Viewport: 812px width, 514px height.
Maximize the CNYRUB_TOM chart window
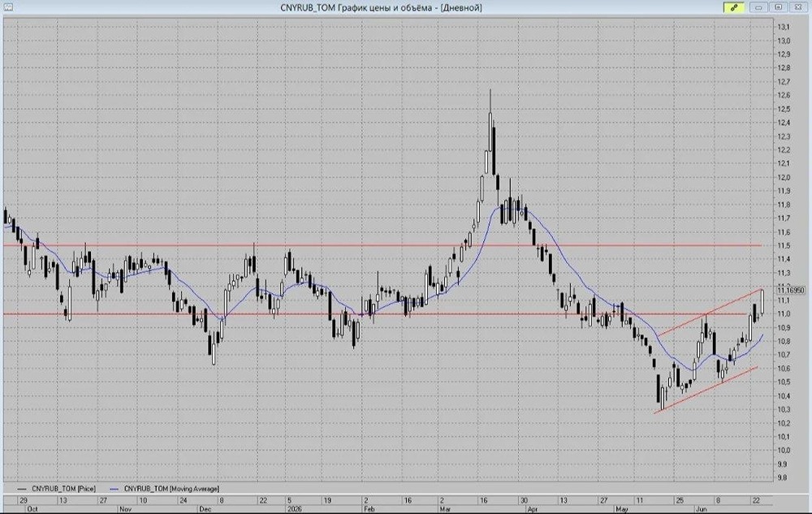pyautogui.click(x=779, y=7)
